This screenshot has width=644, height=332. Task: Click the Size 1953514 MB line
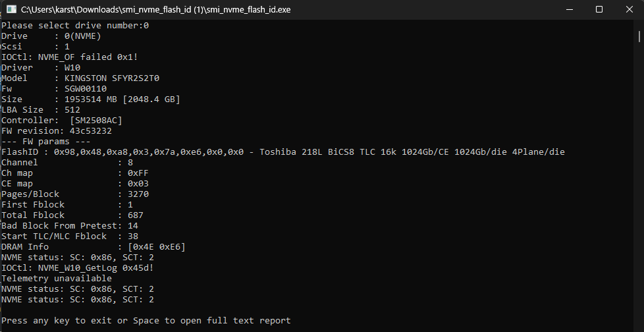[x=91, y=99]
